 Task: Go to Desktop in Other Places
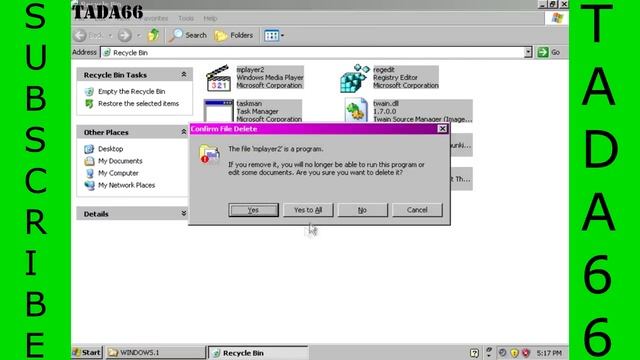111,149
